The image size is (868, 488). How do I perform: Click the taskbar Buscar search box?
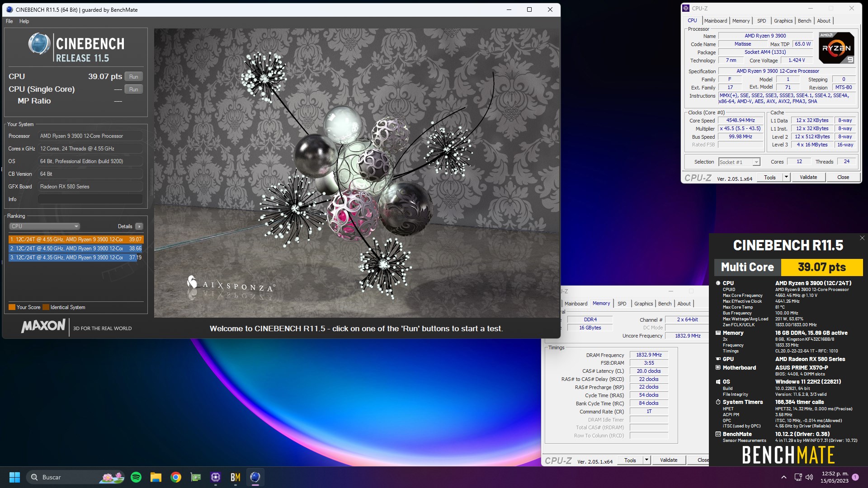[75, 477]
